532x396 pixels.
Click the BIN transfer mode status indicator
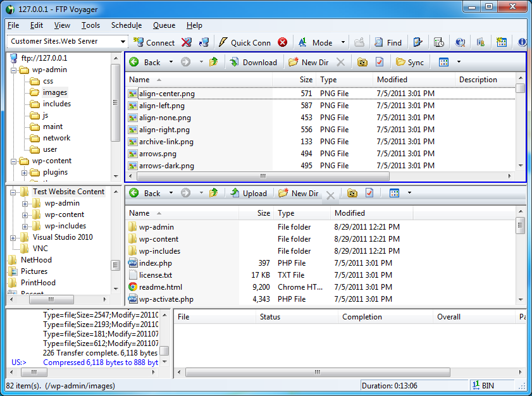pos(483,386)
